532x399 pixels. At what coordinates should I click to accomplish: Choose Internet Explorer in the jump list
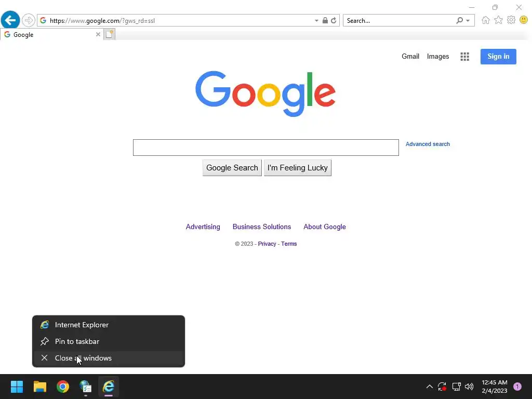109,325
